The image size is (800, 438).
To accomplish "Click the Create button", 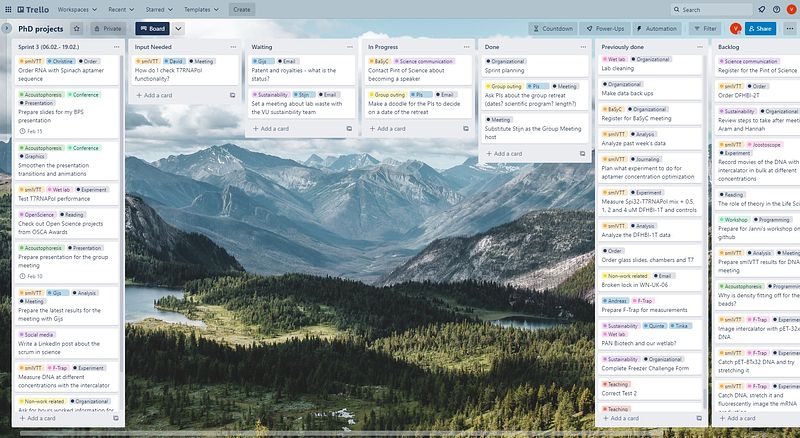I will point(241,9).
